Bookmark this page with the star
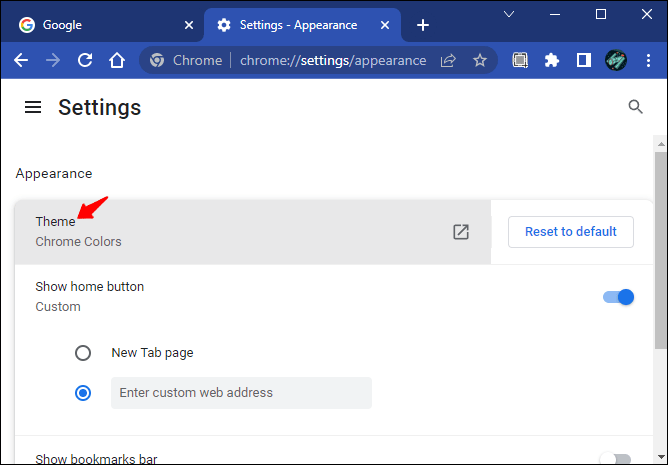 [x=480, y=60]
